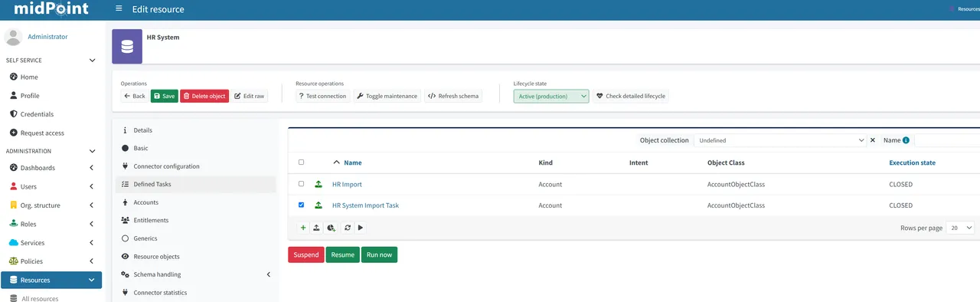
Task: Click the HR System resource database icon
Action: click(x=127, y=46)
